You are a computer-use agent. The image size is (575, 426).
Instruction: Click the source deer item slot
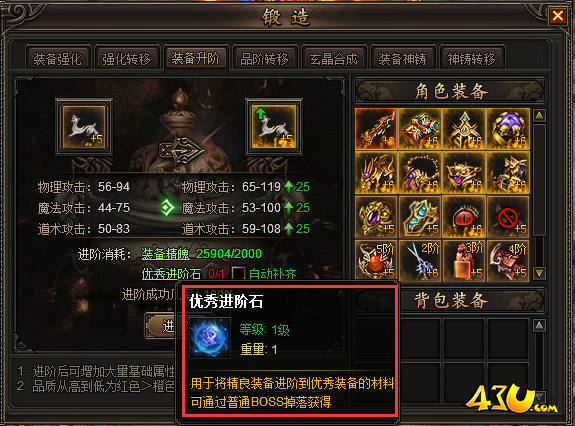[84, 127]
